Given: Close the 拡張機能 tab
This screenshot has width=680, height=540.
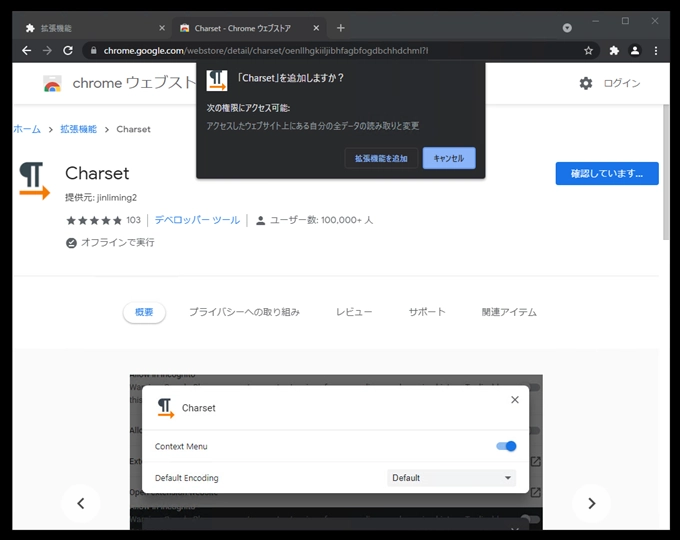Looking at the screenshot, I should [x=162, y=28].
